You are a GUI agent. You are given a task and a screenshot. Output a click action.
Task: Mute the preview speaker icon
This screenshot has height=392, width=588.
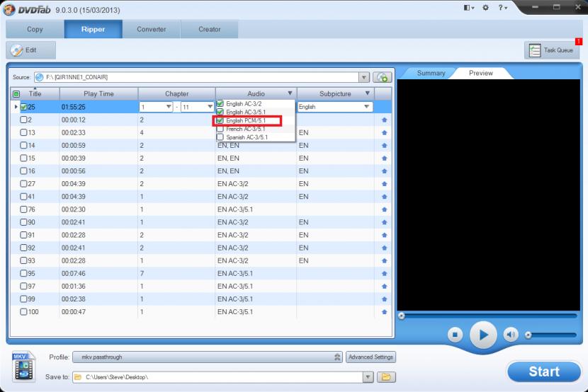pos(510,335)
